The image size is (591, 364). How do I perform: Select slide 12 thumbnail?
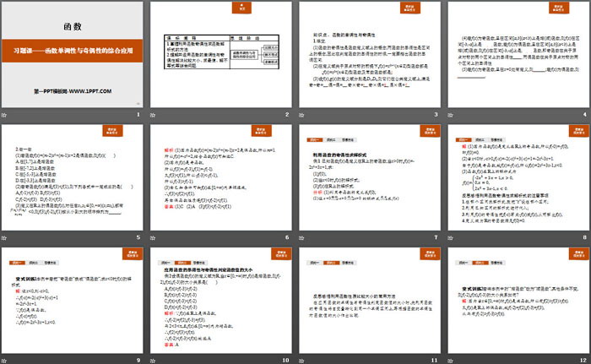[518, 301]
